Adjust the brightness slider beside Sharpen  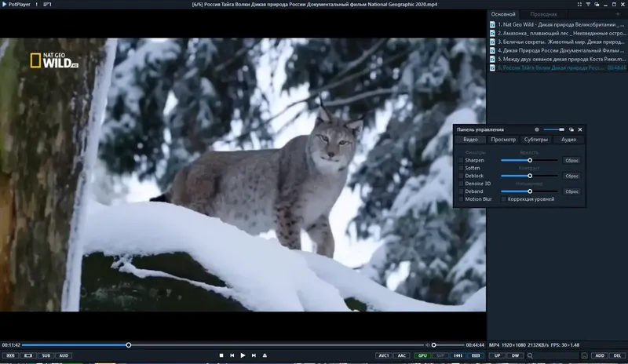pos(529,160)
